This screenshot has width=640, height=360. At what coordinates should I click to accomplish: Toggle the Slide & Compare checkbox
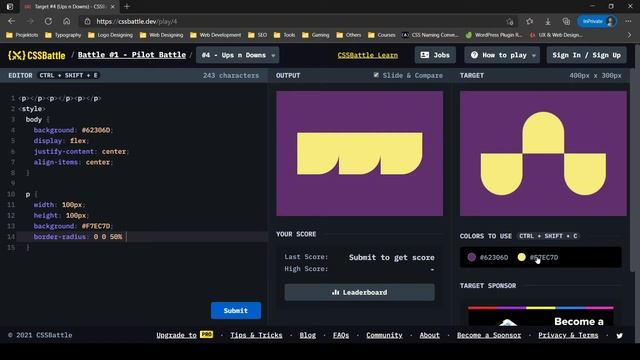click(376, 75)
